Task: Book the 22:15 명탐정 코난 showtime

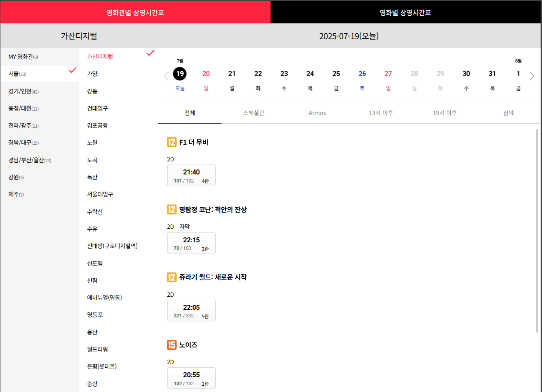Action: (x=191, y=243)
